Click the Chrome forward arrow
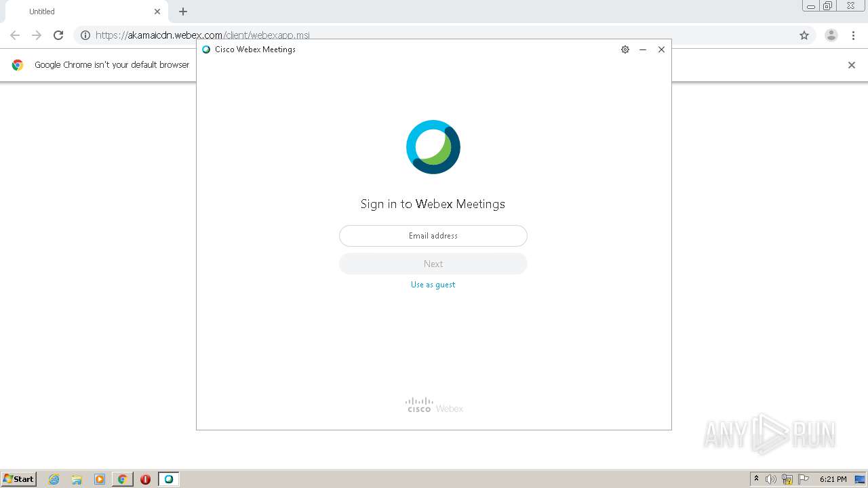 (x=37, y=35)
